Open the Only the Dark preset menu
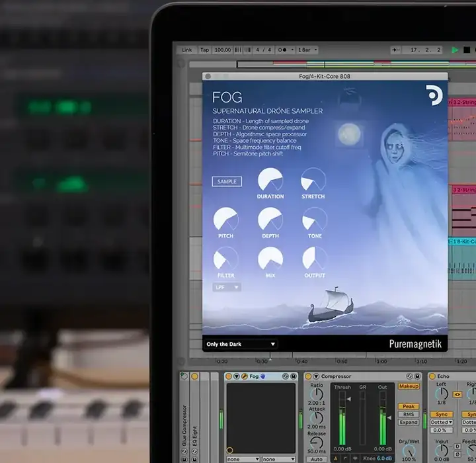 (x=241, y=344)
